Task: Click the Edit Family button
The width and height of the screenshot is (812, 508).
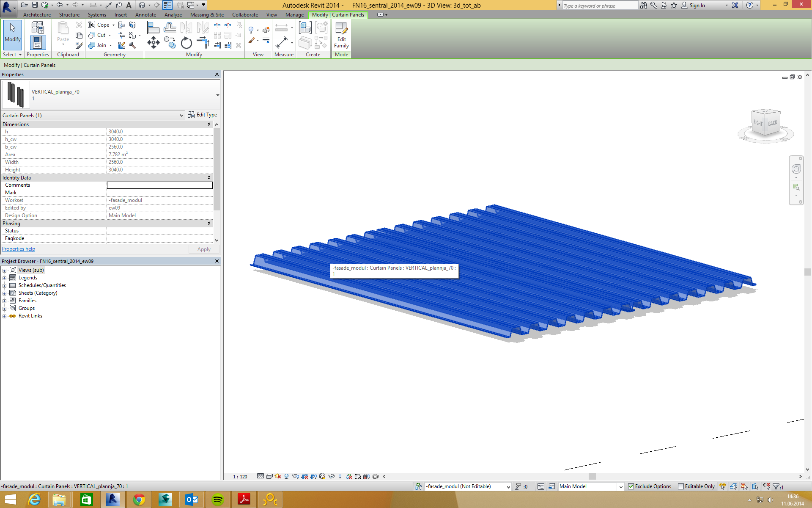Action: coord(341,36)
